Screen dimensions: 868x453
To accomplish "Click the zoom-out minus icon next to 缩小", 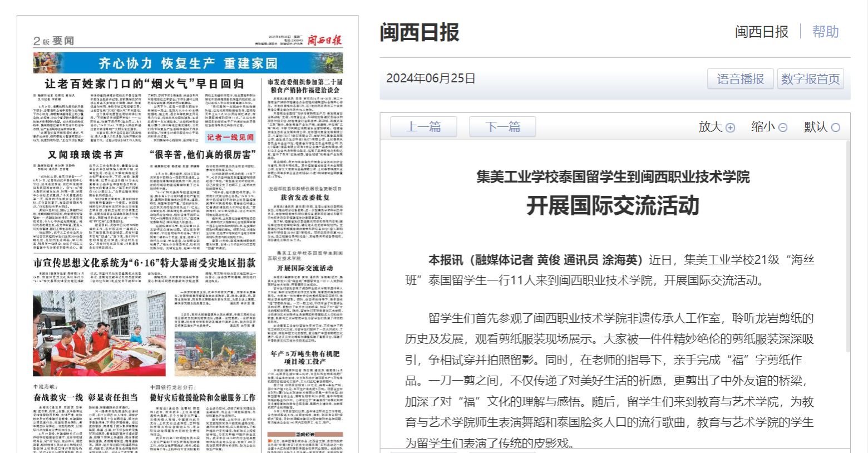I will click(782, 127).
